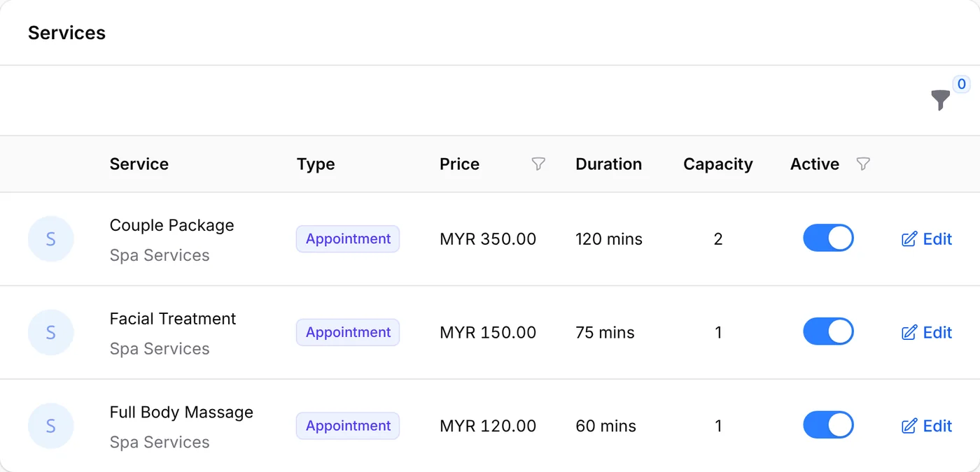Select the Facial Treatment service name

pyautogui.click(x=173, y=319)
